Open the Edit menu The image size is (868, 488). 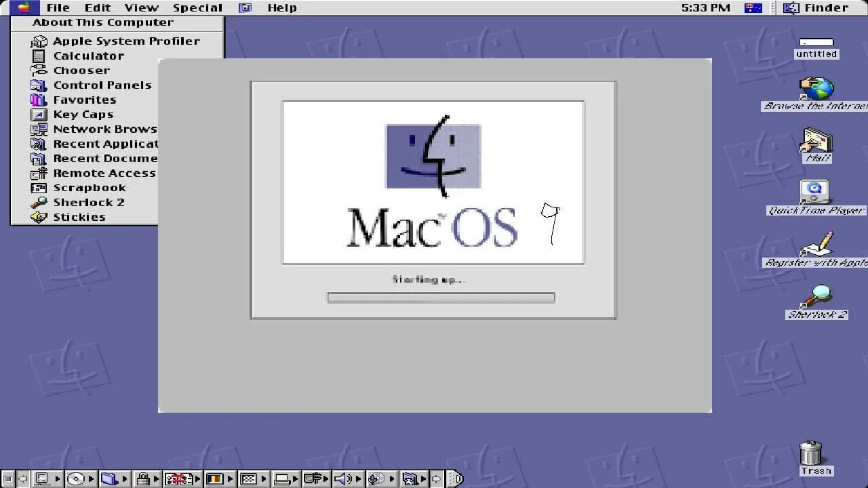[98, 7]
